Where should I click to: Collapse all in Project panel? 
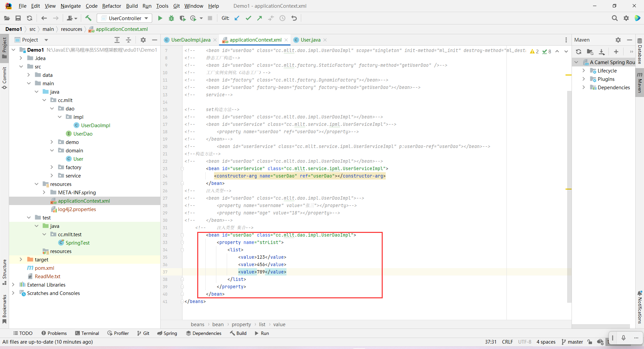128,40
